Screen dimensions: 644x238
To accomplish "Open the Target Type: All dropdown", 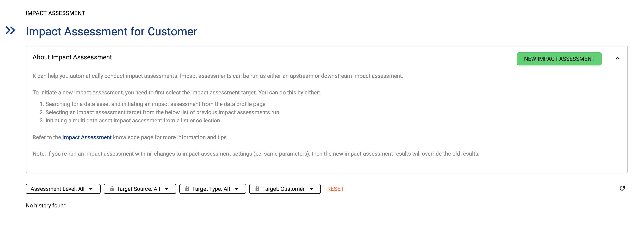I will coord(211,189).
